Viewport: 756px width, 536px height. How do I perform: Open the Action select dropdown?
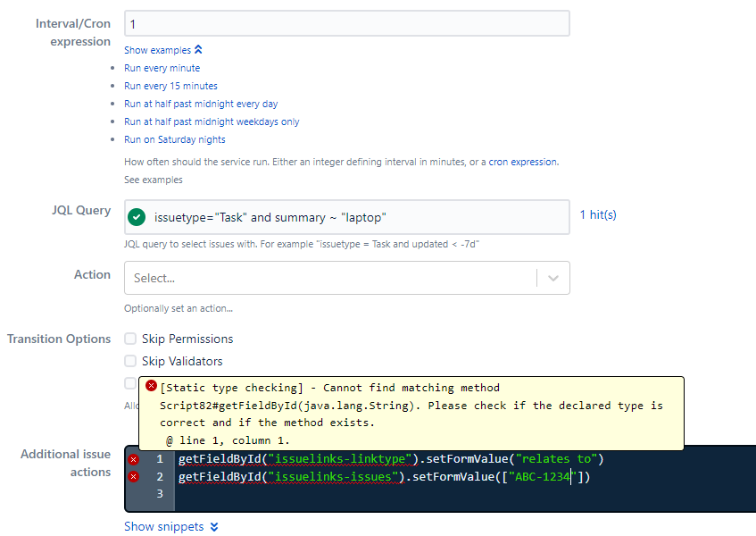point(346,278)
